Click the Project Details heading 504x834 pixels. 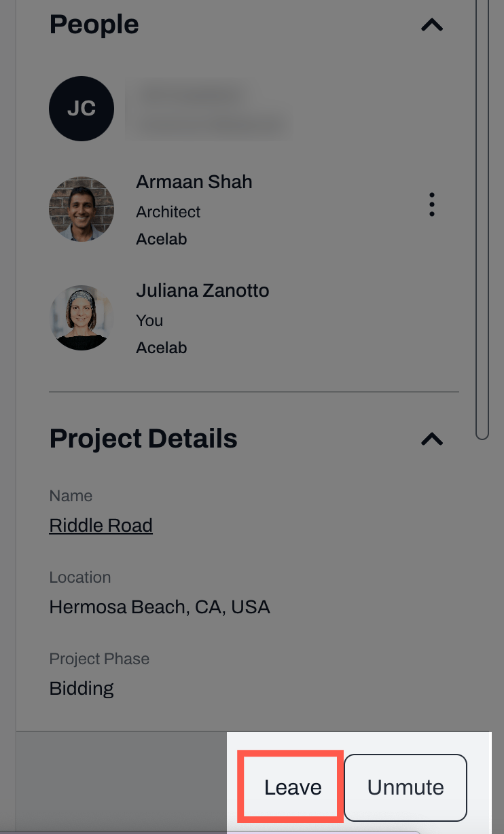click(143, 439)
